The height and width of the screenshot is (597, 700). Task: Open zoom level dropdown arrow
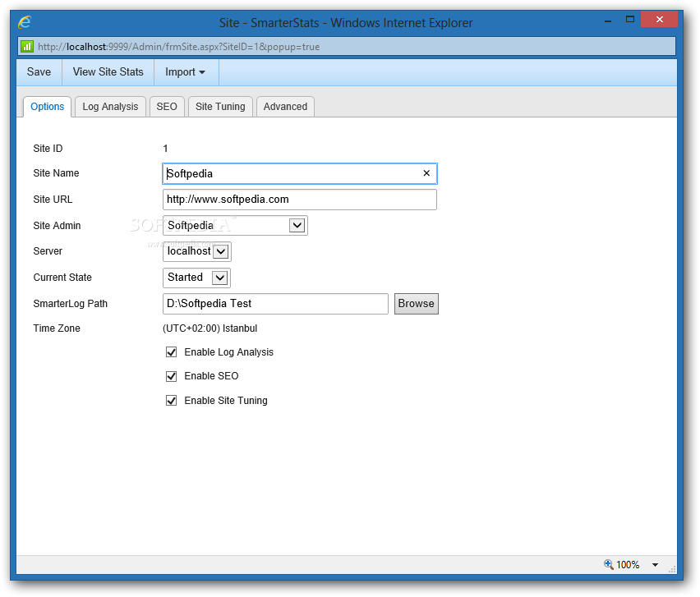655,565
